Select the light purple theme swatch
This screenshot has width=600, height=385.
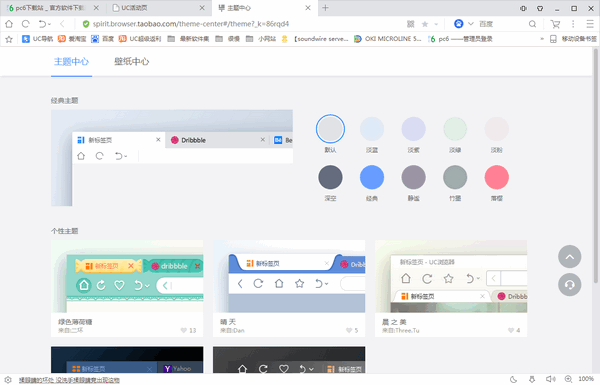(413, 129)
